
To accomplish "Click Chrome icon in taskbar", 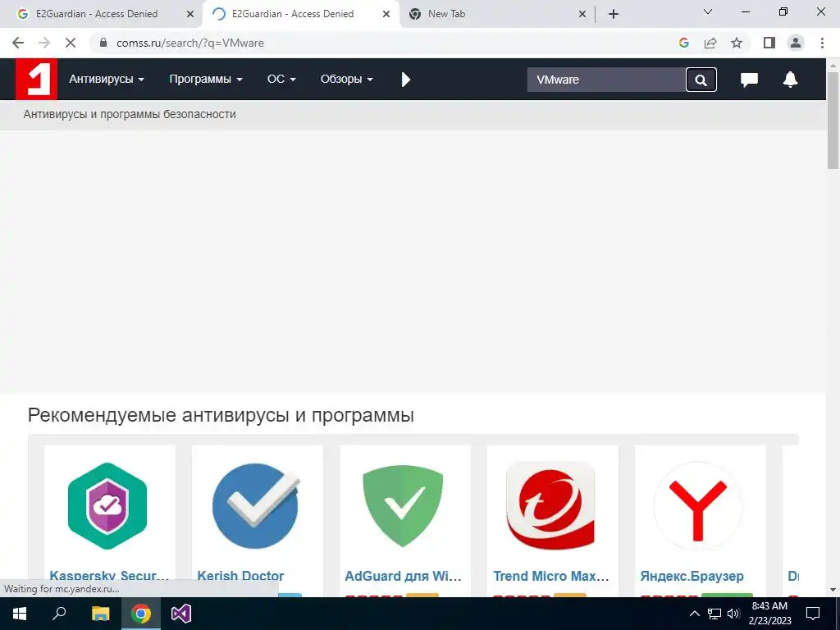I will coord(141,614).
